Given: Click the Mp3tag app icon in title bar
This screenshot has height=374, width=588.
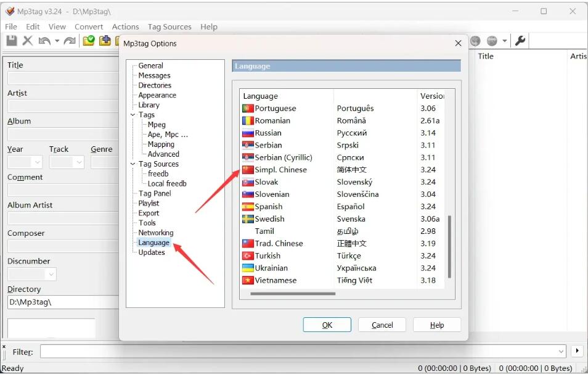Looking at the screenshot, I should coord(10,11).
